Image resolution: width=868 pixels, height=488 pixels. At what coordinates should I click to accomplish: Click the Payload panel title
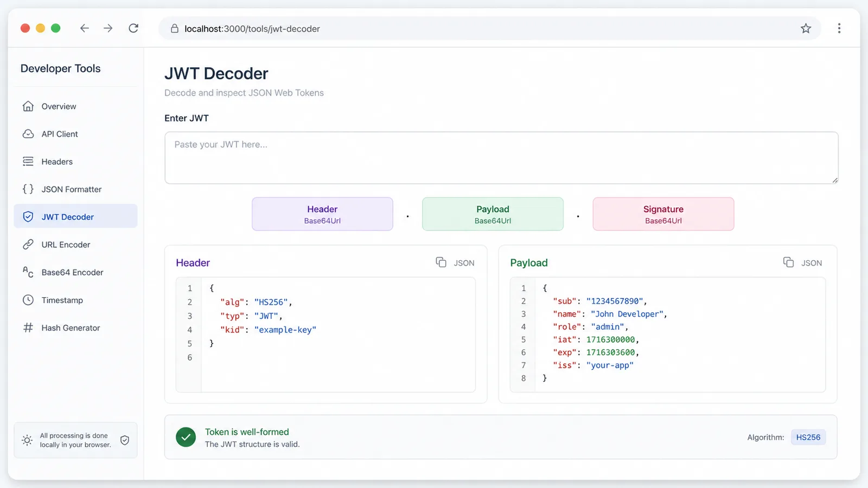(529, 263)
